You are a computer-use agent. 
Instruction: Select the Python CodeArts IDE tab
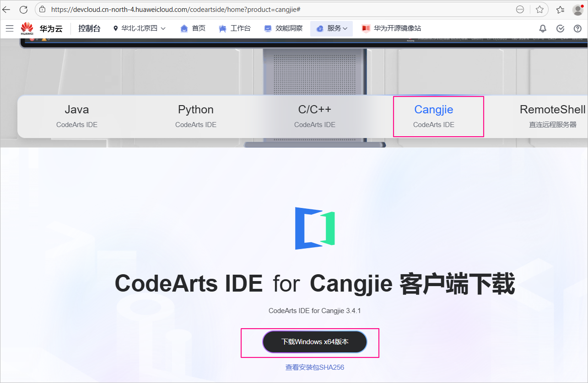[x=196, y=117]
